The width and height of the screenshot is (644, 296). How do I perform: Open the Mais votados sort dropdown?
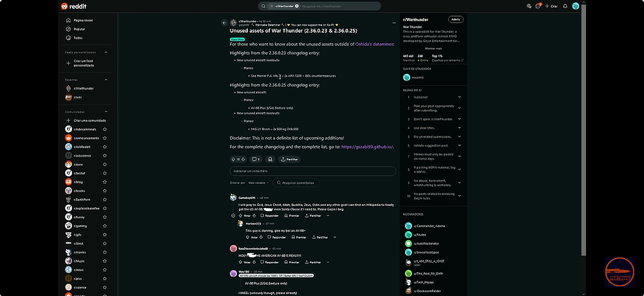259,183
